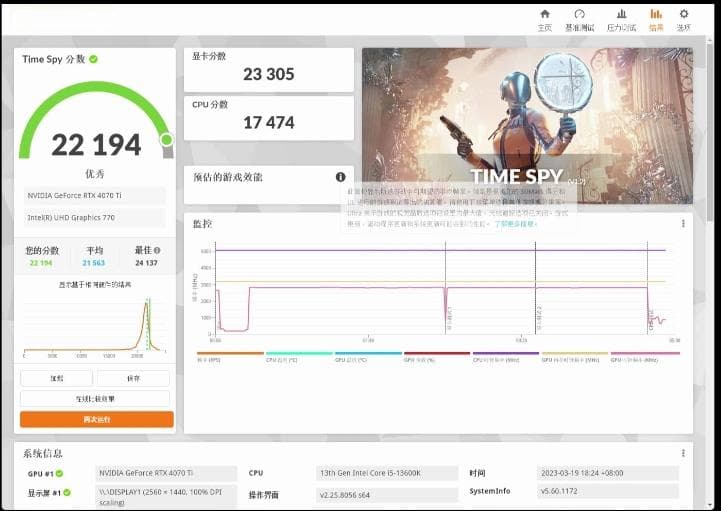Viewport: 721px width, 511px height.
Task: Click the 监控 panel heading
Action: pos(202,224)
